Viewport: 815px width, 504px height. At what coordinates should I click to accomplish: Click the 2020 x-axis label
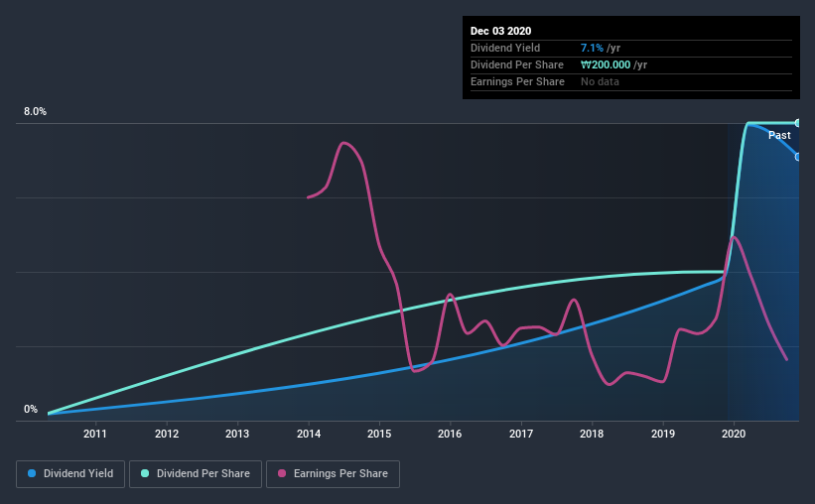734,434
